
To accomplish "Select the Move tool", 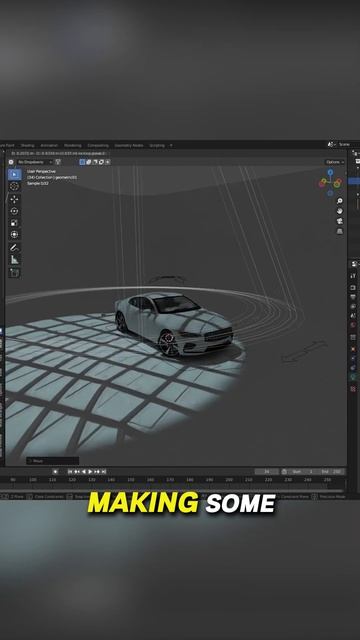I will (x=15, y=199).
